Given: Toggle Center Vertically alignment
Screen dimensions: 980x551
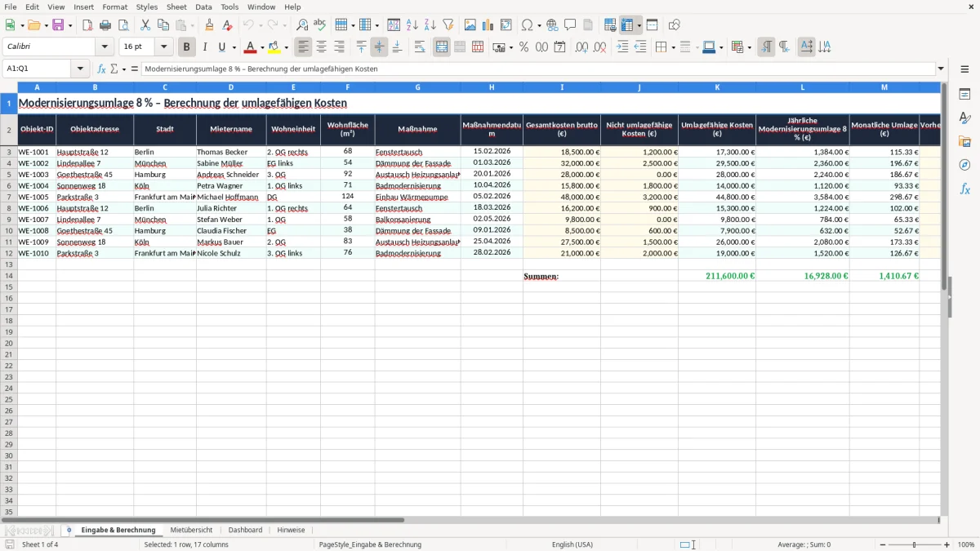Looking at the screenshot, I should click(379, 47).
